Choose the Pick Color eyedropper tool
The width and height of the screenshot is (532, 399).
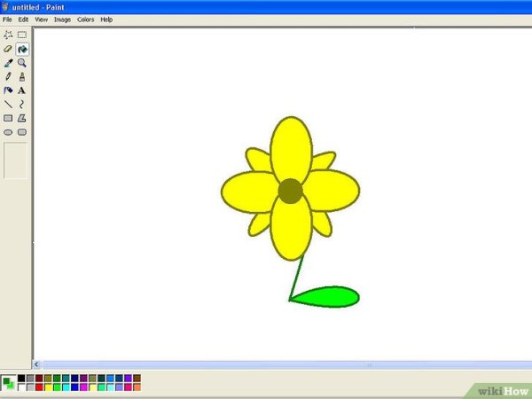point(8,63)
